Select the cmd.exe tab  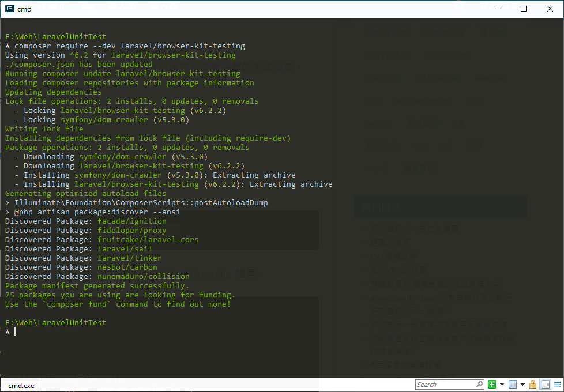pyautogui.click(x=21, y=385)
